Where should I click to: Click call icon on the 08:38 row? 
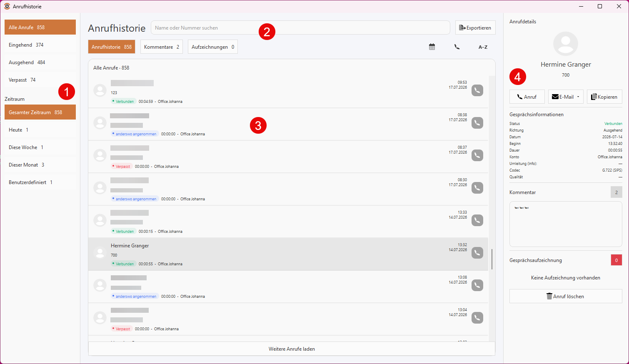click(477, 123)
